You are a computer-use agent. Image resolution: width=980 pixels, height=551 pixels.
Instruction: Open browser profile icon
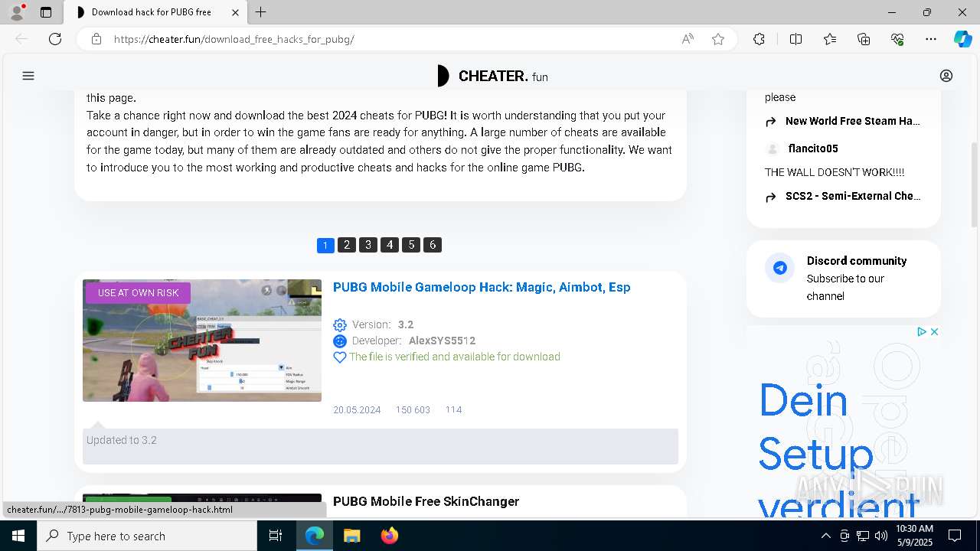[x=16, y=12]
